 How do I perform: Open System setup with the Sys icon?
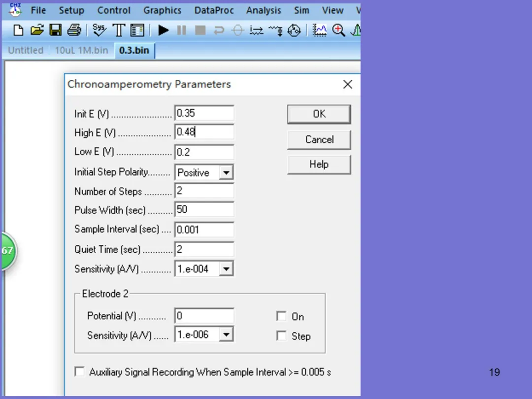click(99, 30)
